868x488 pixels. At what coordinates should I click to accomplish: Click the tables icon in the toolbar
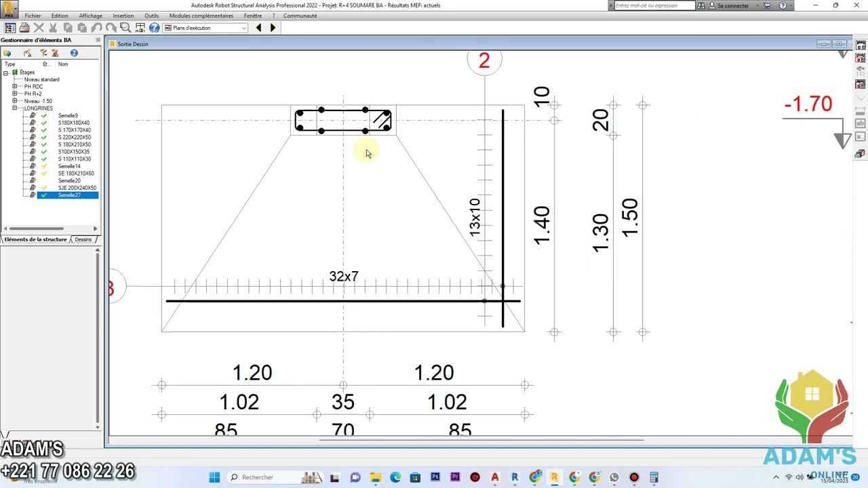(x=140, y=28)
